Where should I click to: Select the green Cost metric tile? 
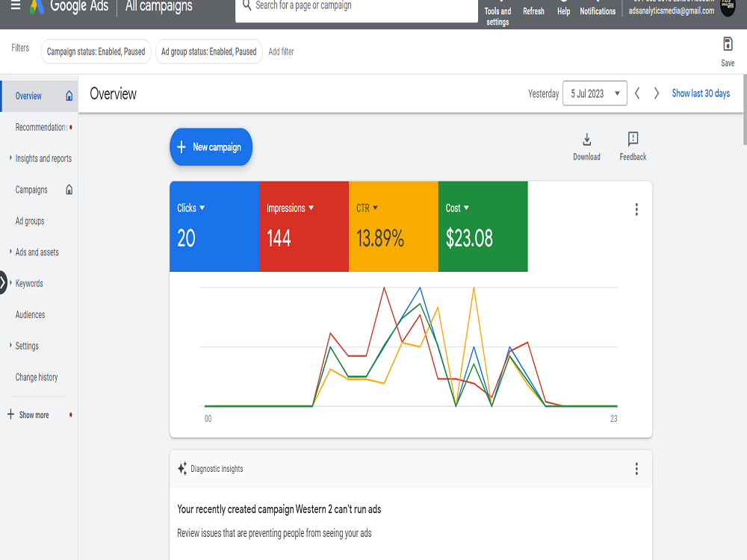483,227
